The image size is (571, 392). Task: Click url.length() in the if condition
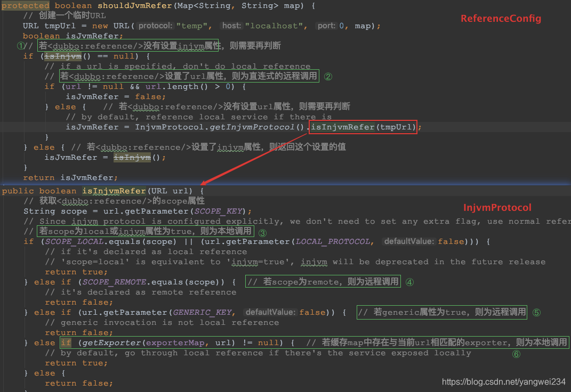176,86
